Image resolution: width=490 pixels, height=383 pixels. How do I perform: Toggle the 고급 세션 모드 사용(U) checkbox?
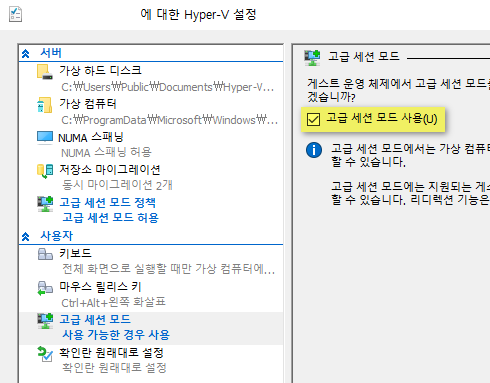click(x=313, y=119)
